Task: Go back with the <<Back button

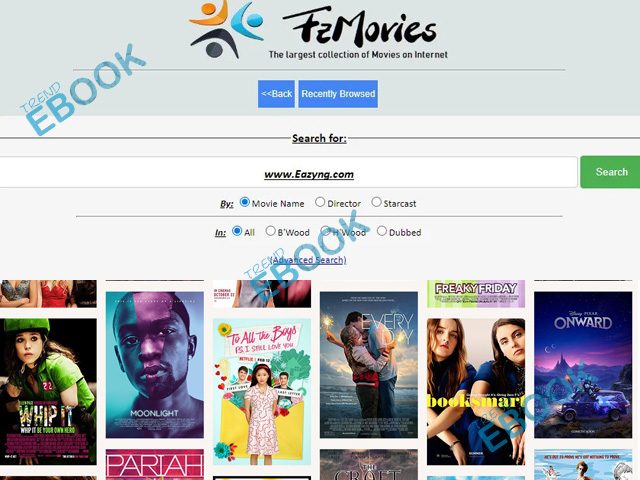Action: coord(276,94)
